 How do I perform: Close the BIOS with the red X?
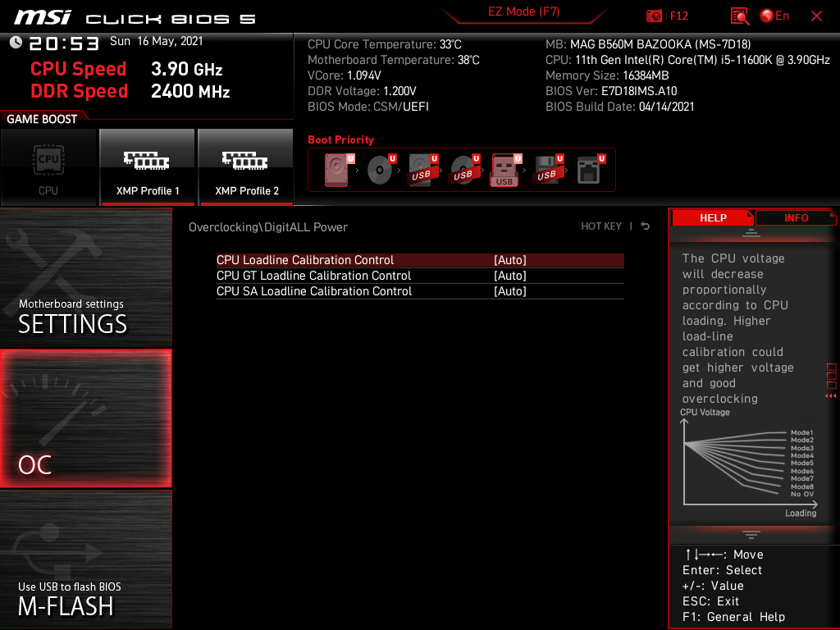(x=816, y=16)
